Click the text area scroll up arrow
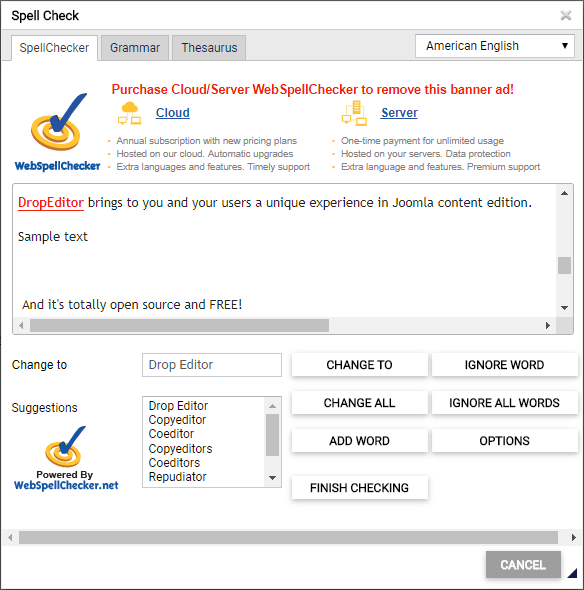Viewport: 584px width, 590px height. click(564, 193)
